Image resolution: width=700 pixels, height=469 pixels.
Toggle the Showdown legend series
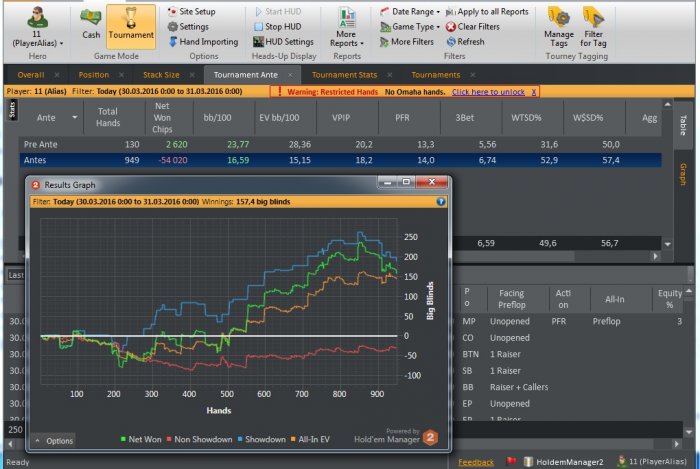pos(260,440)
